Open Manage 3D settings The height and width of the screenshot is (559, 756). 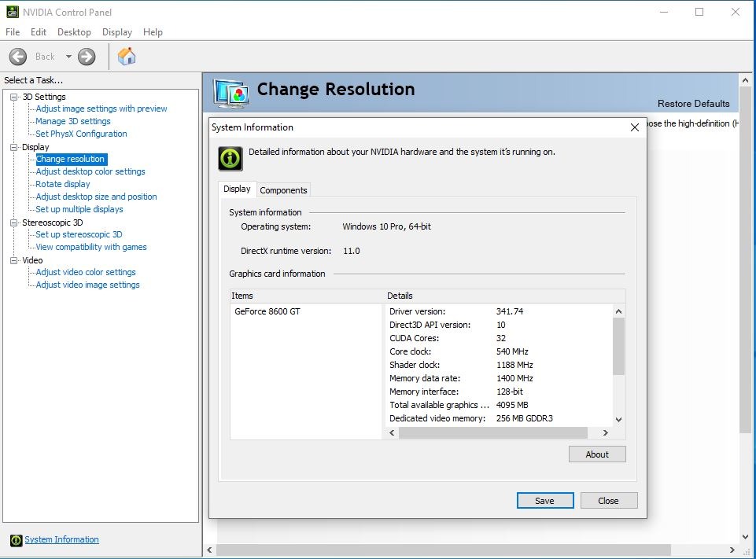(73, 121)
